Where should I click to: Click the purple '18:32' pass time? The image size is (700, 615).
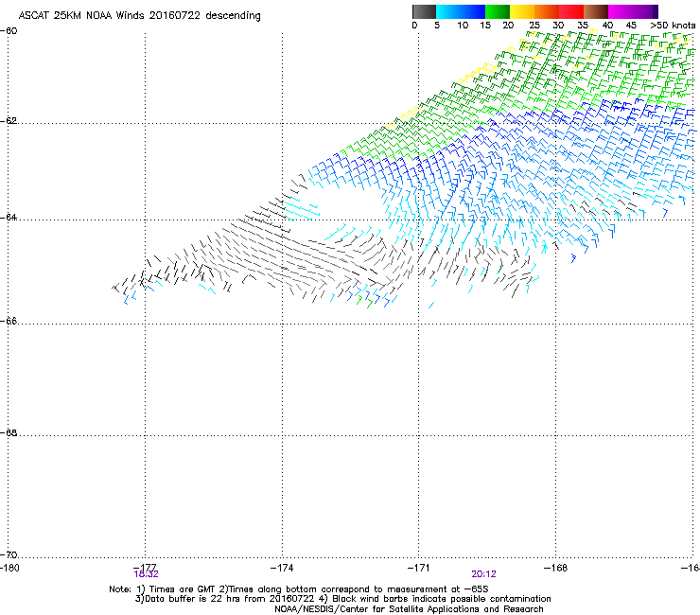pyautogui.click(x=146, y=574)
